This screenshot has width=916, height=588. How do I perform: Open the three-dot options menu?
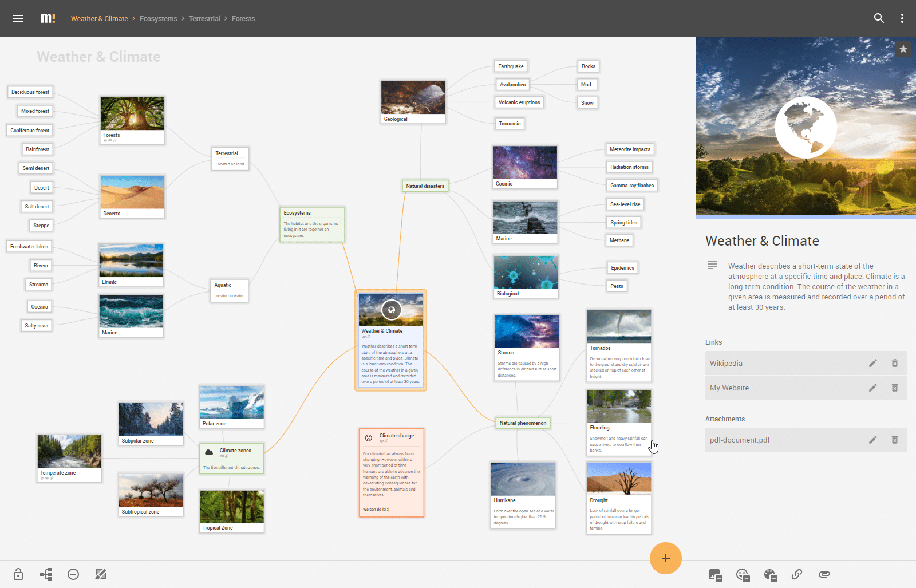[x=902, y=18]
